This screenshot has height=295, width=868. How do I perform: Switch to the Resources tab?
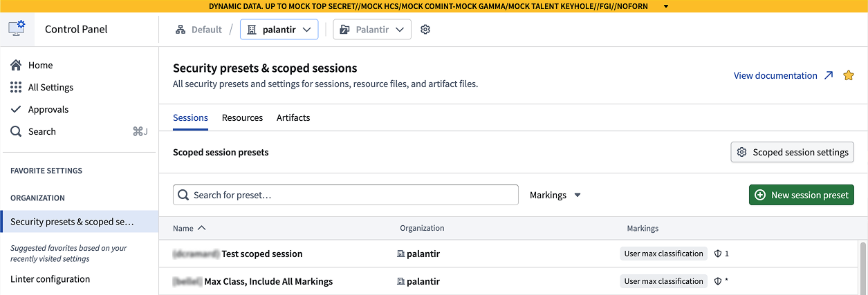pyautogui.click(x=242, y=117)
